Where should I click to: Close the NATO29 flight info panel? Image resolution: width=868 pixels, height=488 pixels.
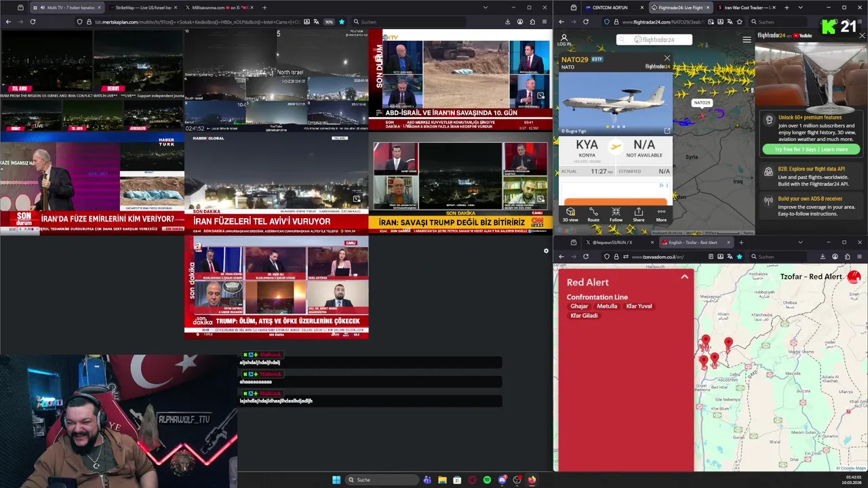pyautogui.click(x=667, y=58)
